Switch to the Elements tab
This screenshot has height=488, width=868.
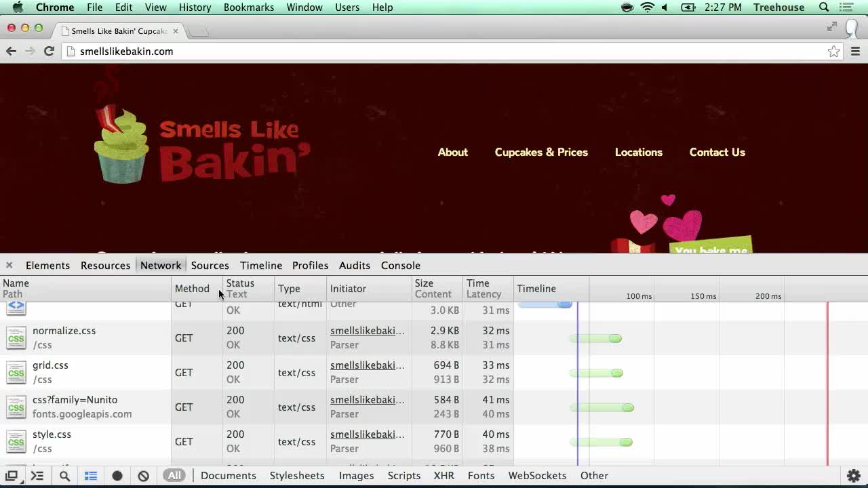pyautogui.click(x=47, y=266)
